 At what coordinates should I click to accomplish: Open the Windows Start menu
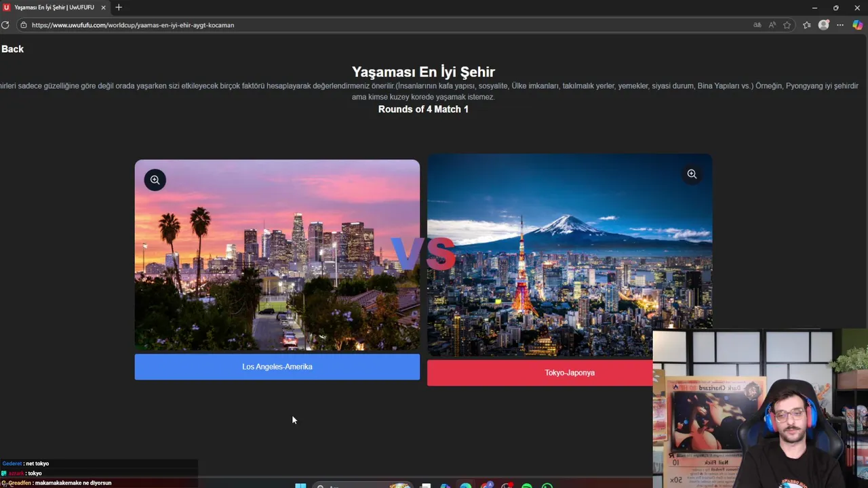[x=300, y=485]
